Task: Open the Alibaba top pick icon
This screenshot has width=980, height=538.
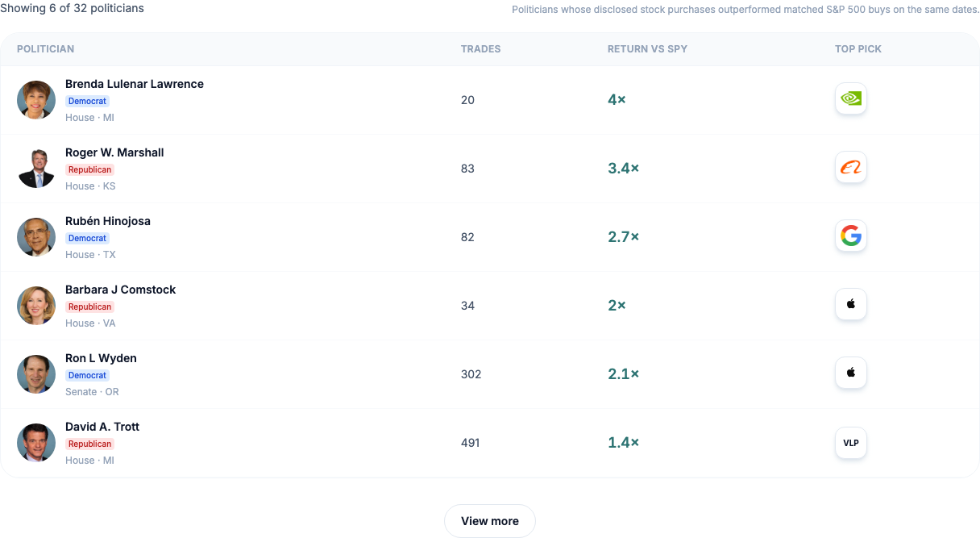Action: (851, 167)
